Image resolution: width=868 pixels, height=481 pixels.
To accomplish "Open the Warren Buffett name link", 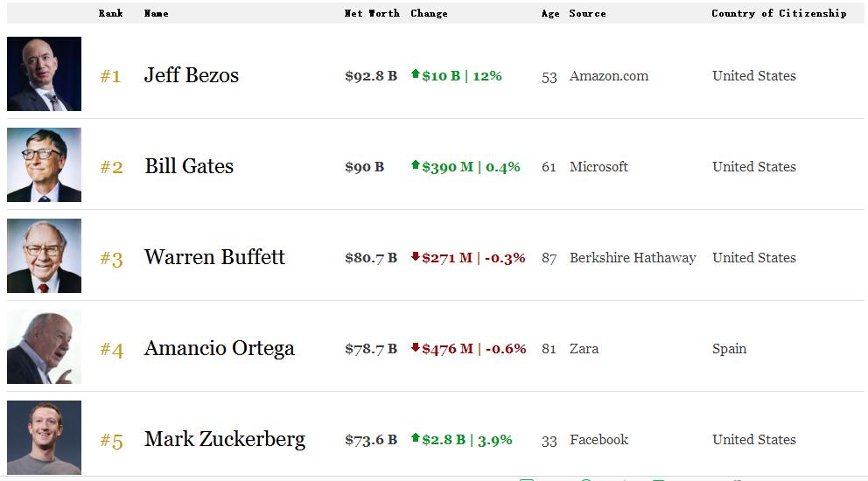I will click(214, 257).
